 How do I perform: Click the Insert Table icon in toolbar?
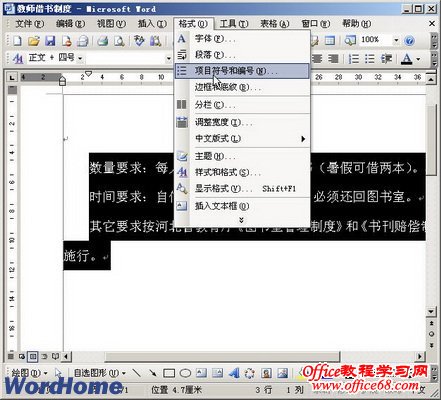[x=330, y=41]
